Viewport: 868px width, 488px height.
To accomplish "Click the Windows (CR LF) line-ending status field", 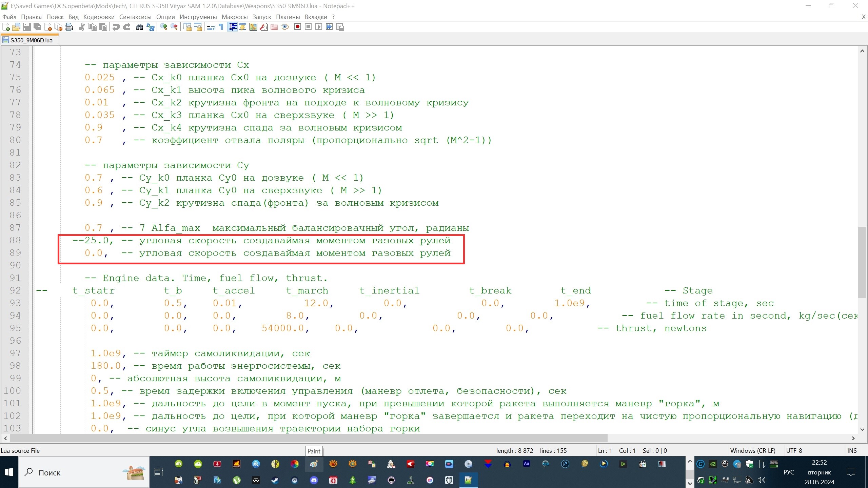I will point(753,450).
